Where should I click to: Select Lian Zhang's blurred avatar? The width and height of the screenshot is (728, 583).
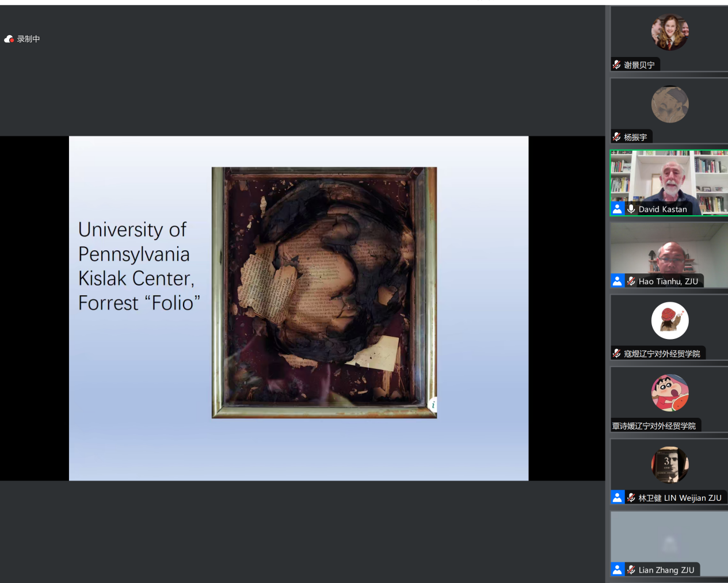click(670, 543)
